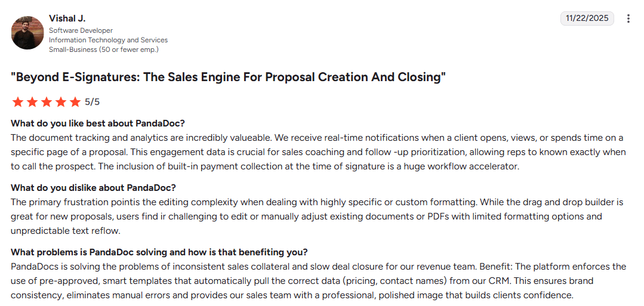Click Small-Business (50 or fewer emp.) label
The height and width of the screenshot is (306, 644).
coord(103,50)
